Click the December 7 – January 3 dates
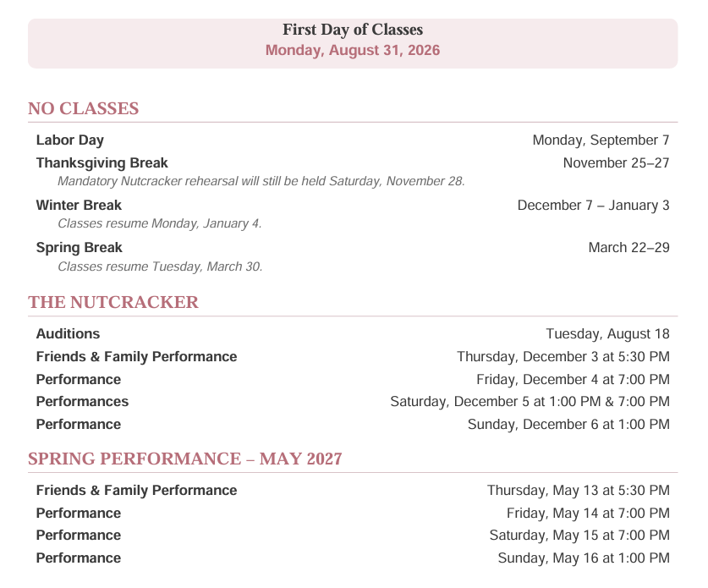This screenshot has height=588, width=708. [x=593, y=205]
